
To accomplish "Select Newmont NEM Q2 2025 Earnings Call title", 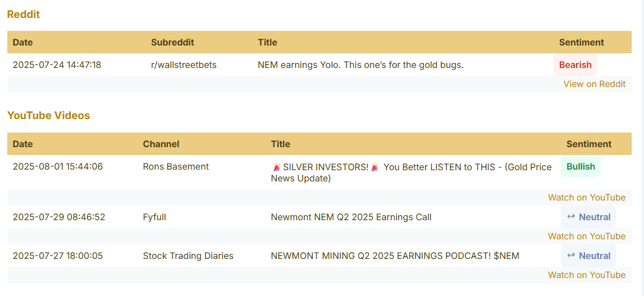I will click(351, 217).
